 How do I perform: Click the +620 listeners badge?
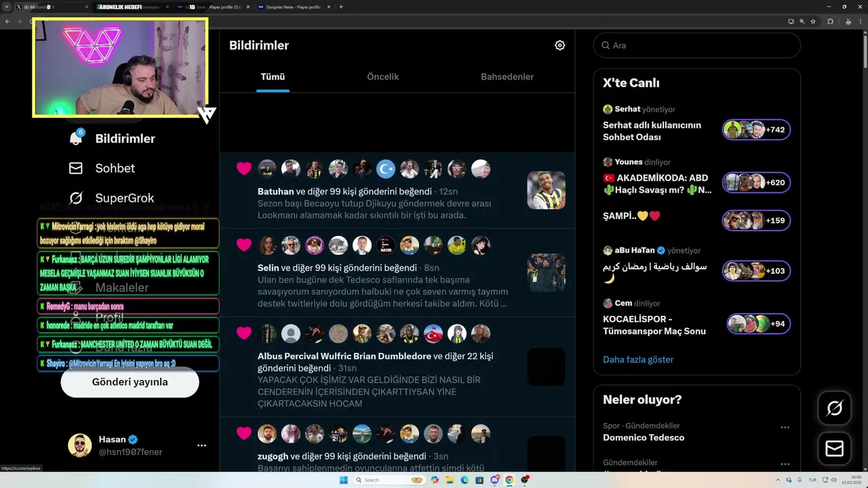click(756, 182)
